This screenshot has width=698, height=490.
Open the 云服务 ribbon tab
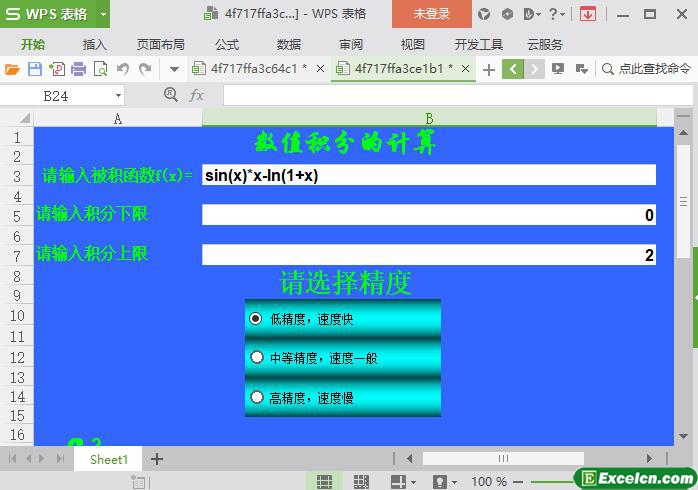coord(545,45)
